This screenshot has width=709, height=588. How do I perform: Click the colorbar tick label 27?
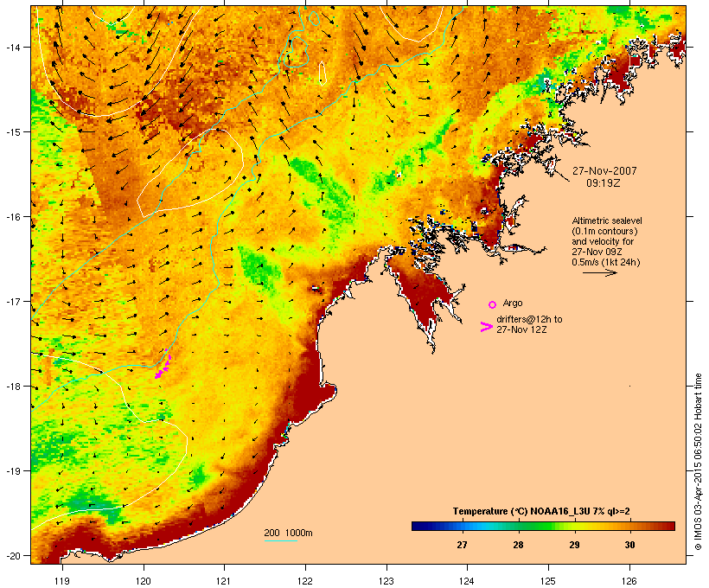(x=462, y=545)
